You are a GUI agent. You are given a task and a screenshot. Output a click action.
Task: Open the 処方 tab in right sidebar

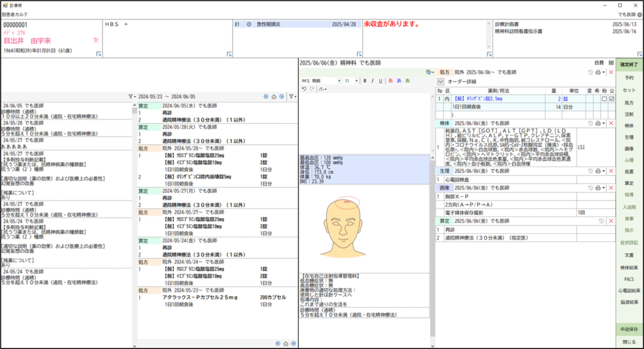[x=629, y=102]
